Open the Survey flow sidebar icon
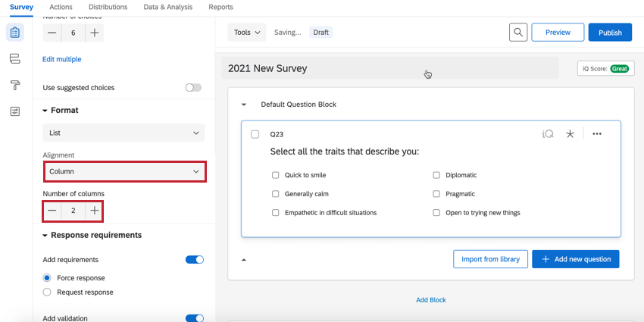This screenshot has height=322, width=644. pos(15,59)
